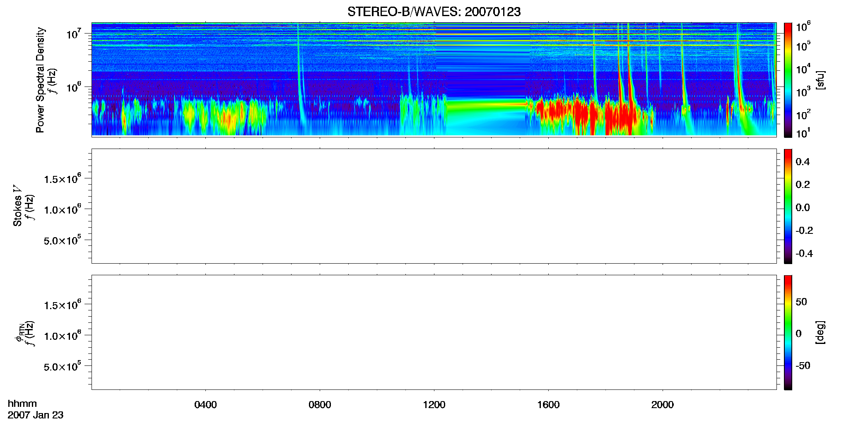Click the "0.0" label on the Stokes V color bar
This screenshot has height=447, width=868.
(x=803, y=208)
